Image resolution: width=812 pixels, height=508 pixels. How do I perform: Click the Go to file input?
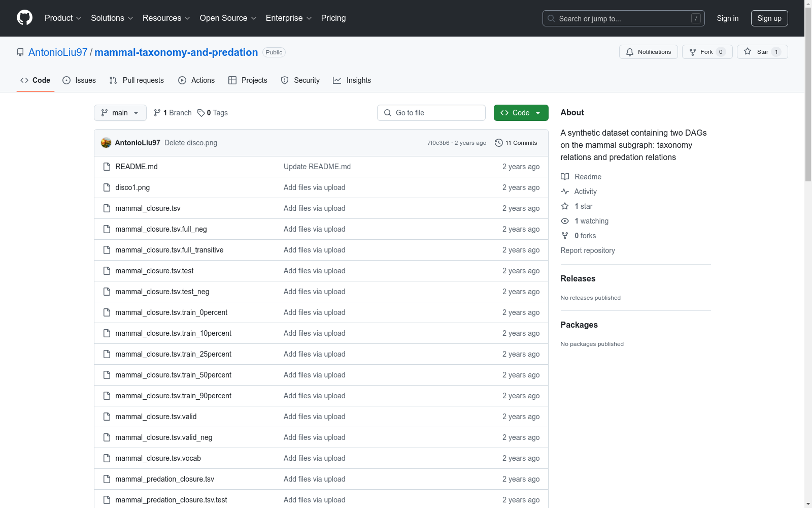431,113
